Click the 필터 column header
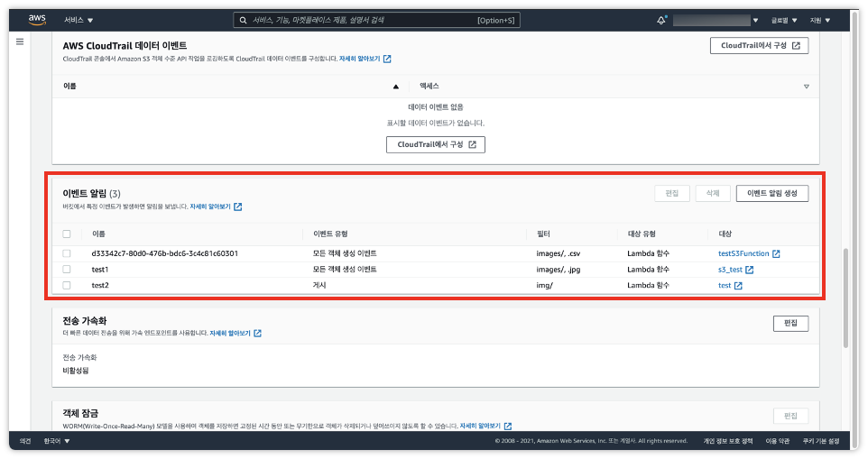This screenshot has height=459, width=868. [543, 234]
